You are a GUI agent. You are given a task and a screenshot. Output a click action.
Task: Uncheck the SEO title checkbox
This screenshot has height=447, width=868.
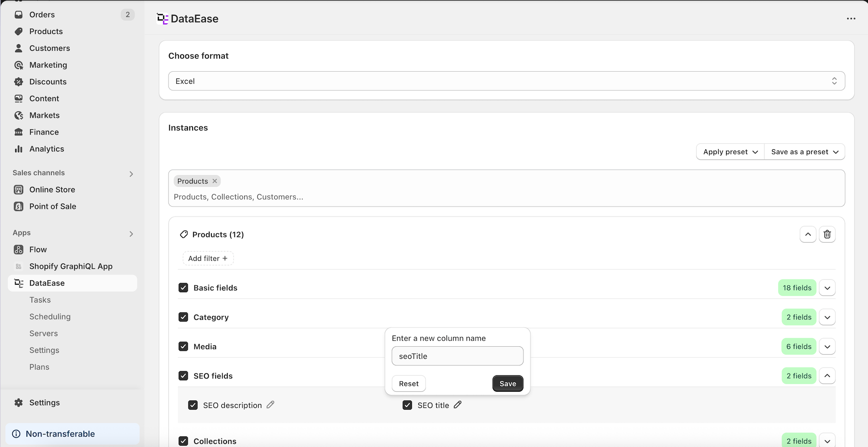pos(407,405)
